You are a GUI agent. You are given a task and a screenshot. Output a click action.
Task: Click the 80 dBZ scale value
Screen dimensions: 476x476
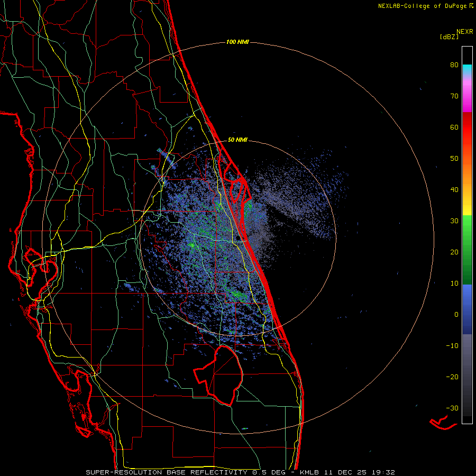coord(454,65)
